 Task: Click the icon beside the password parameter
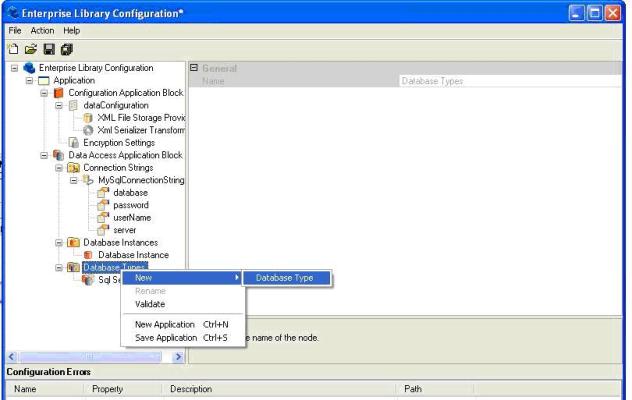[103, 205]
